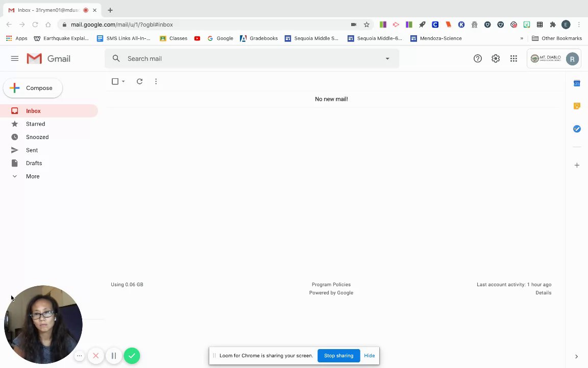Open a new browser tab
Viewport: 588px width, 368px height.
[110, 10]
